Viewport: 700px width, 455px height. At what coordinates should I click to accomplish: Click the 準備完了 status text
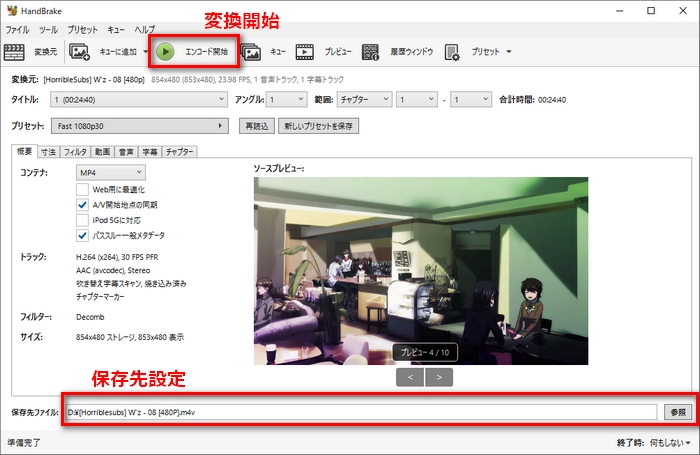tap(24, 442)
